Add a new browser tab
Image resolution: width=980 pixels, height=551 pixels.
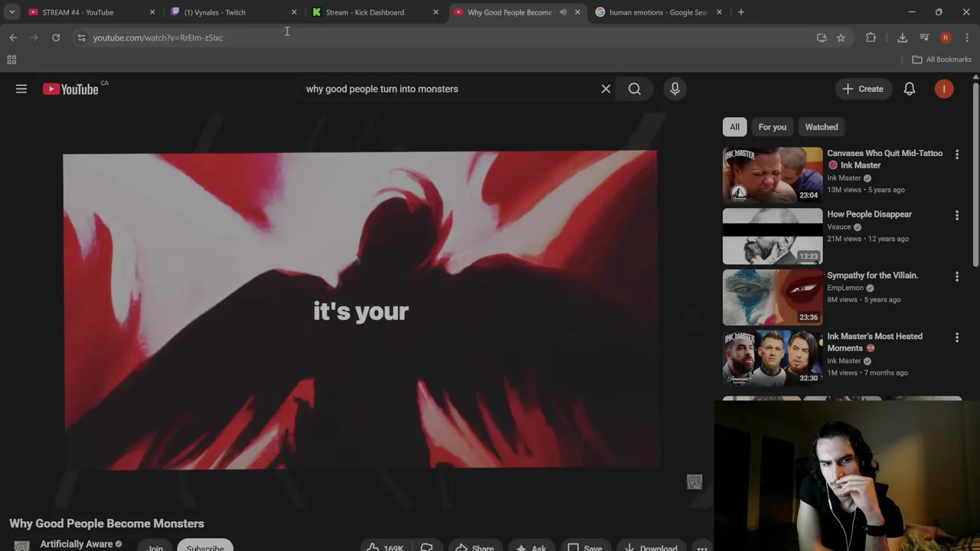click(x=740, y=12)
